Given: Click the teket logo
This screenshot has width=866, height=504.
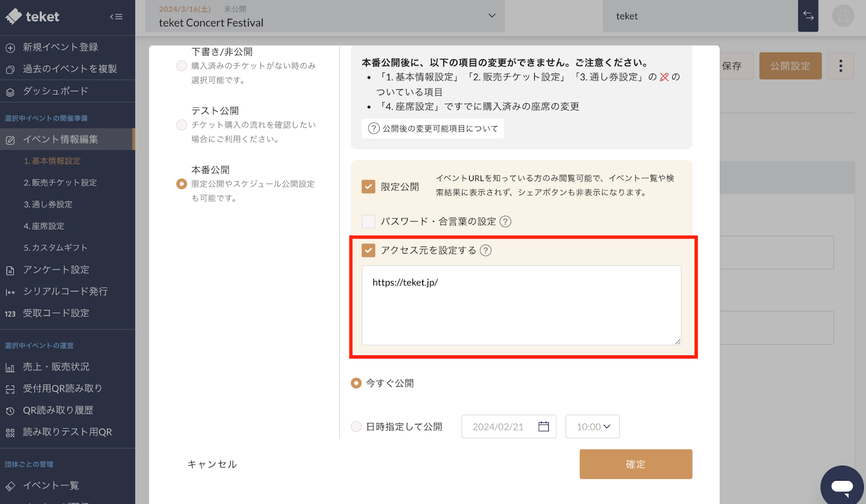Looking at the screenshot, I should (32, 16).
